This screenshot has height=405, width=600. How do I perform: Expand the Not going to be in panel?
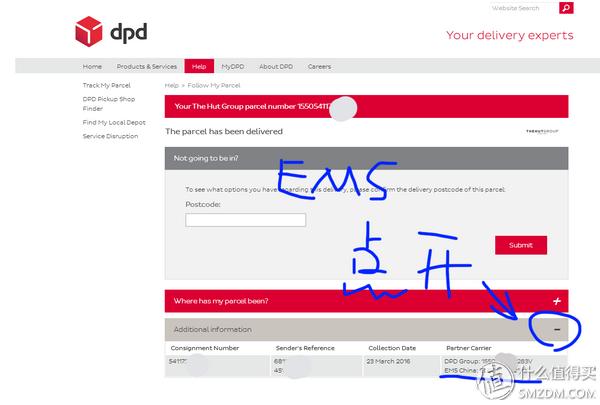tap(366, 158)
